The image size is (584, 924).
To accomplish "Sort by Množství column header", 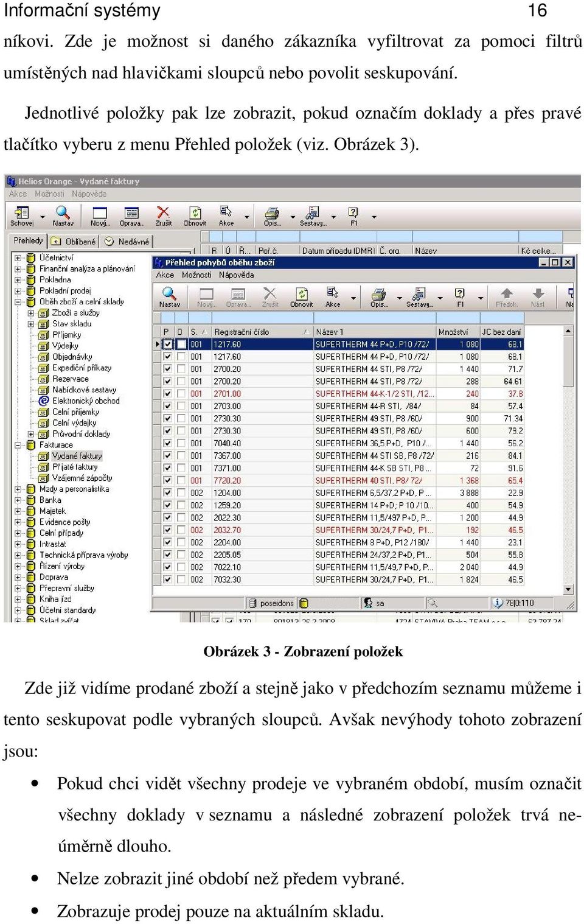I will [x=458, y=332].
